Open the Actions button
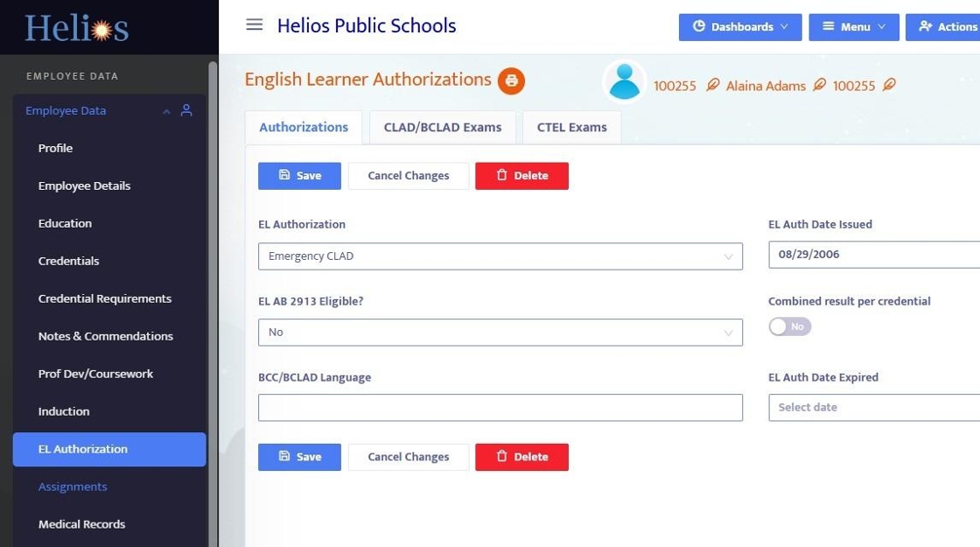 pyautogui.click(x=943, y=27)
